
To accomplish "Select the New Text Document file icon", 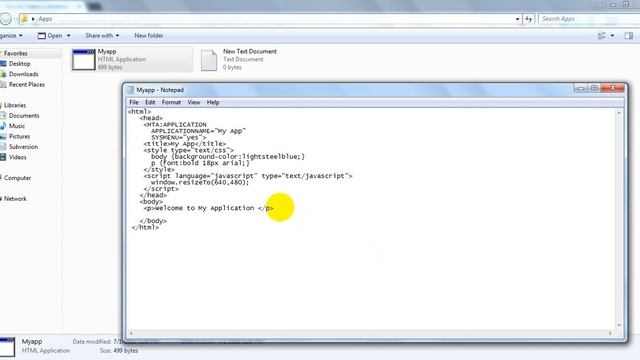I will 209,60.
